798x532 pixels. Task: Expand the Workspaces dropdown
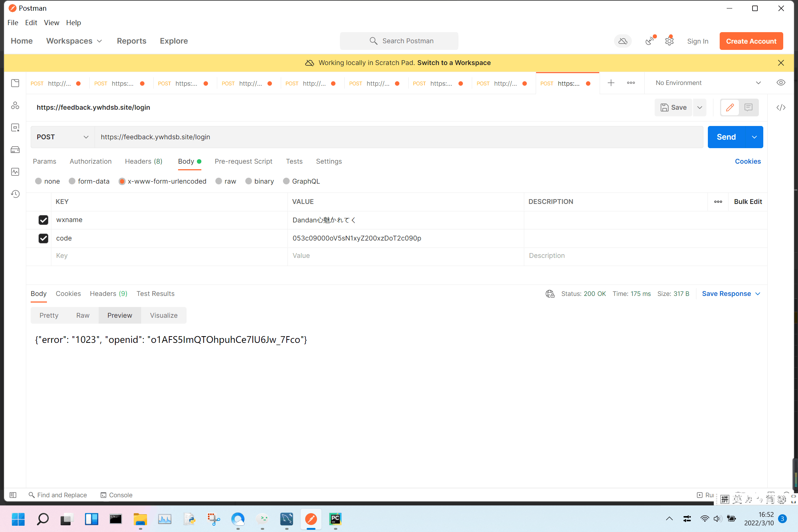[74, 41]
